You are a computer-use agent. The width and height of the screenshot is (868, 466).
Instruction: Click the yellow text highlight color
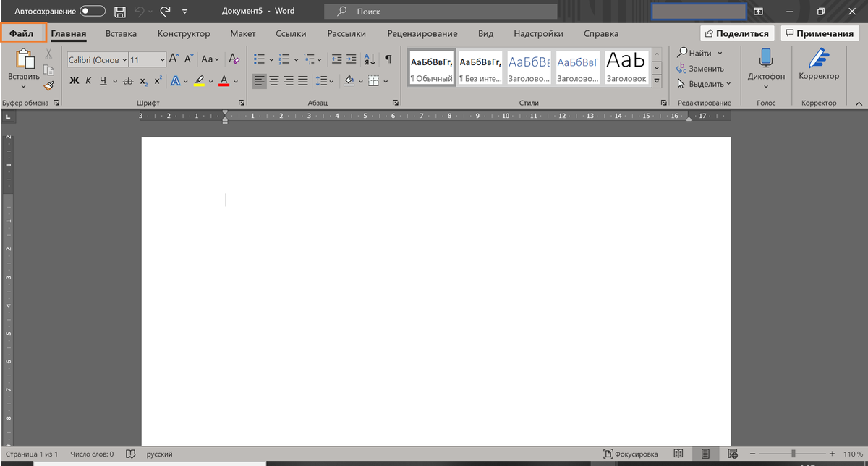[199, 81]
